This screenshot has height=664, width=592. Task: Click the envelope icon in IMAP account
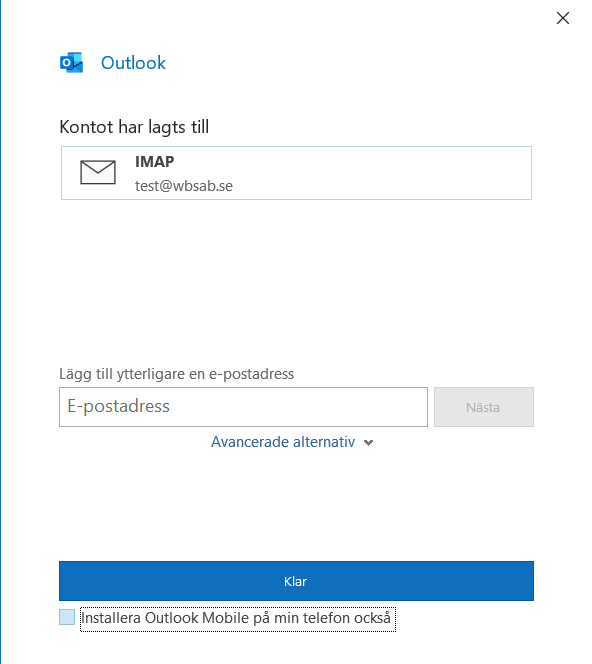(x=98, y=172)
